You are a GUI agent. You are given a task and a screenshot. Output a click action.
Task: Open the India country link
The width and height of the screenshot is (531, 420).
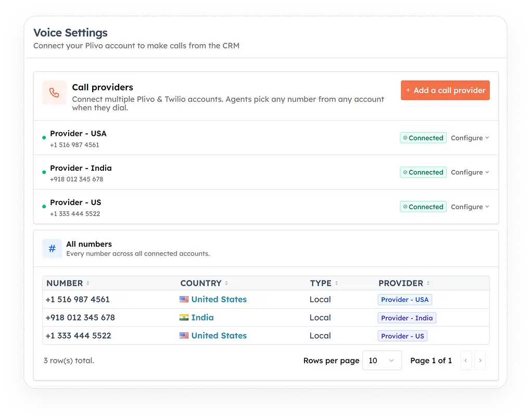(203, 317)
